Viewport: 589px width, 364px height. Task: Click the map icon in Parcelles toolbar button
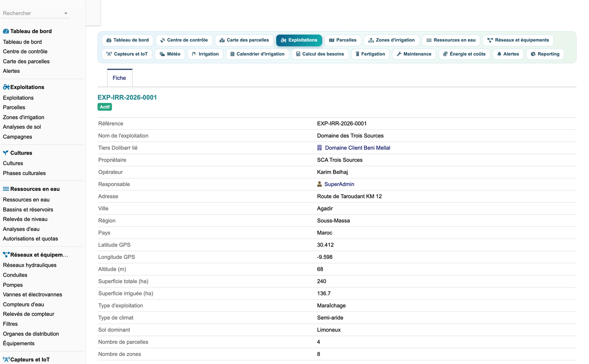click(332, 40)
